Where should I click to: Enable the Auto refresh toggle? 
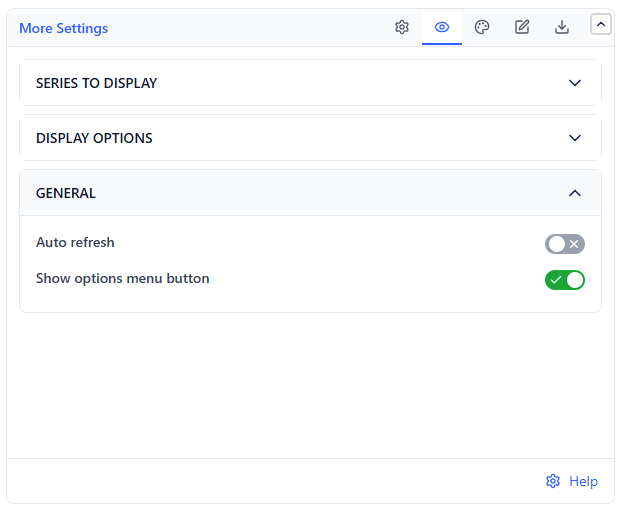click(x=565, y=244)
